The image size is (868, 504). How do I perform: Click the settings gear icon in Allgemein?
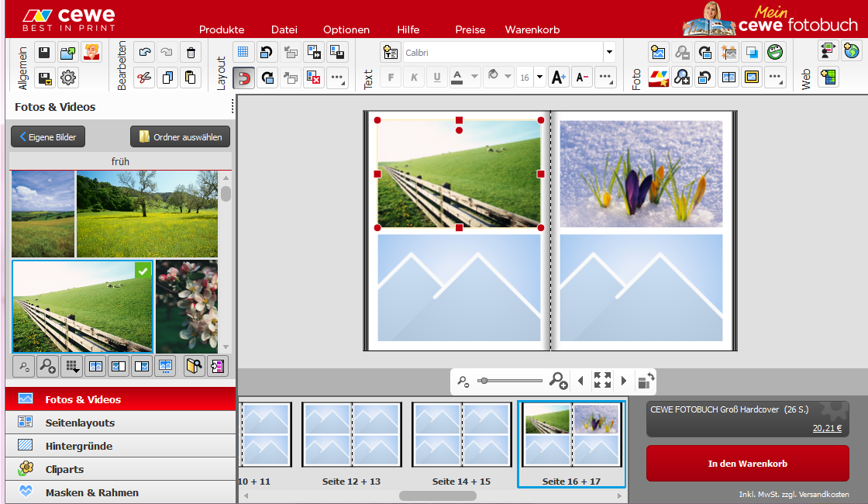coord(68,78)
